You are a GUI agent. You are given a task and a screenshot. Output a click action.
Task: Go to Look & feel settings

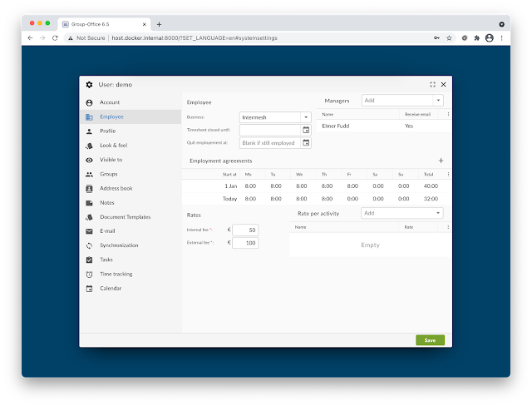[131, 145]
